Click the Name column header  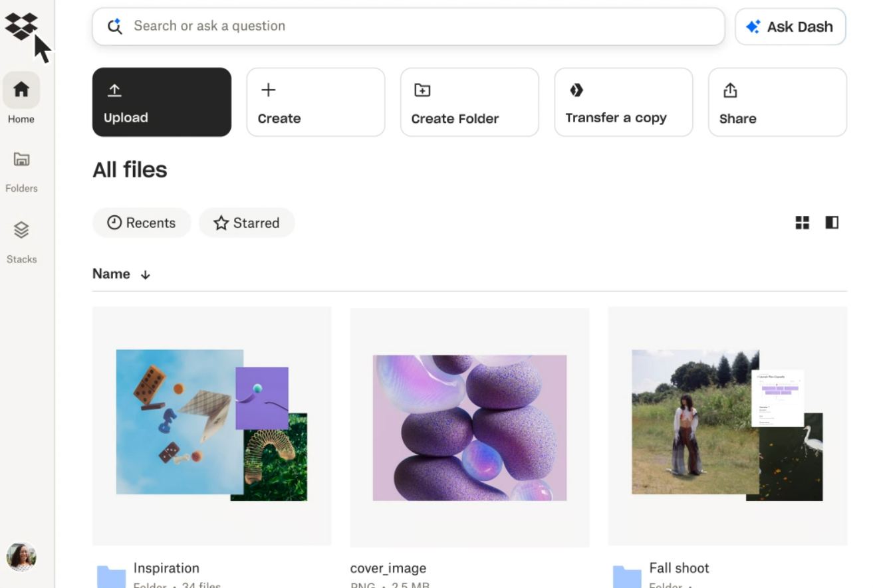(111, 274)
